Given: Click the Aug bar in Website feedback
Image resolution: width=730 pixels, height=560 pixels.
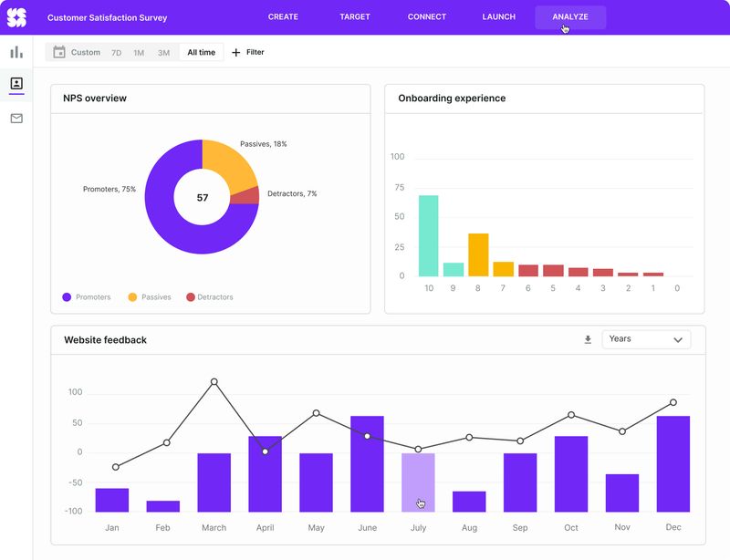Looking at the screenshot, I should 469,502.
